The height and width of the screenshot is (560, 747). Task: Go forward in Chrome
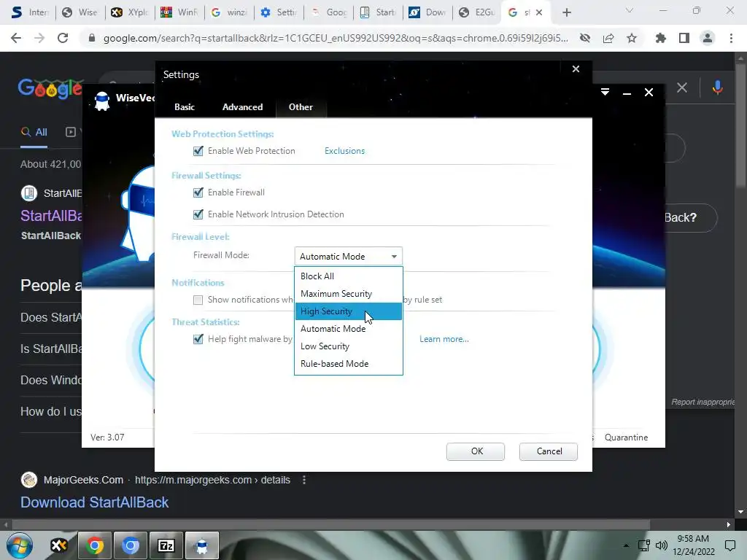[x=39, y=38]
